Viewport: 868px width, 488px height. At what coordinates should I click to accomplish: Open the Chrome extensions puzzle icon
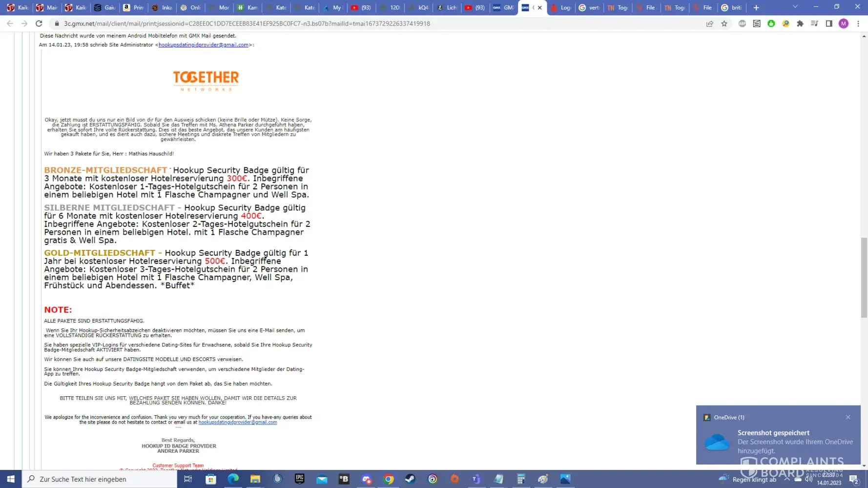pos(800,23)
